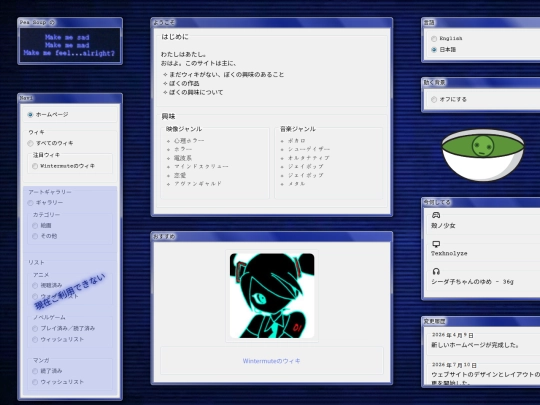This screenshot has height=405, width=540.
Task: Select the 視聴済み radio under アニメ
Action: [35, 285]
